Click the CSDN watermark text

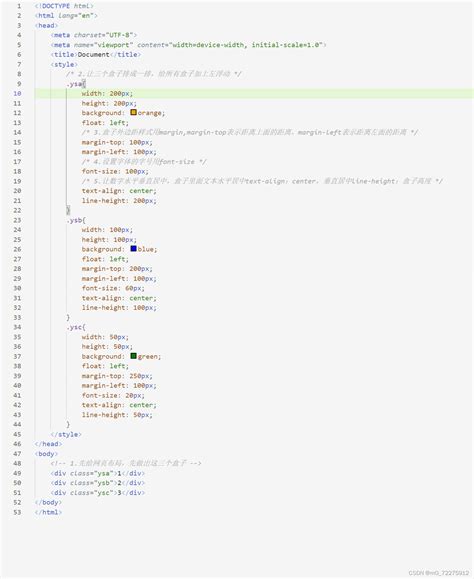pyautogui.click(x=439, y=573)
